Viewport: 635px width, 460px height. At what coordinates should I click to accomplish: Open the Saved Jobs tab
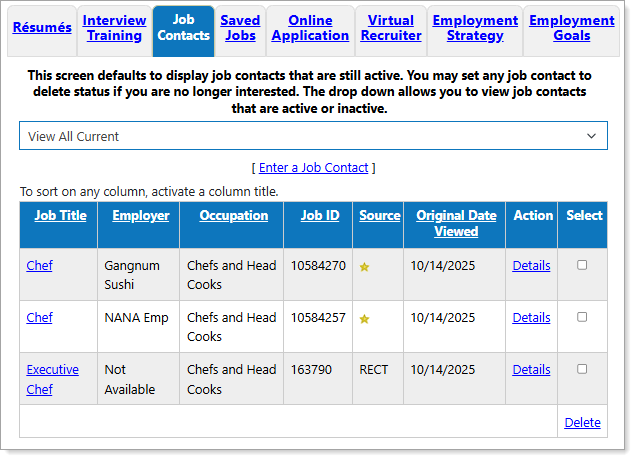click(240, 28)
